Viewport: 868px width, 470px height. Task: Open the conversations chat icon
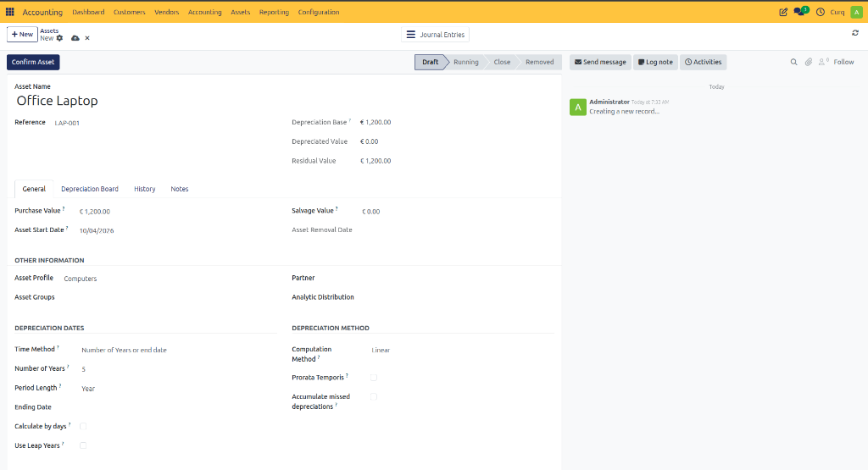click(800, 12)
